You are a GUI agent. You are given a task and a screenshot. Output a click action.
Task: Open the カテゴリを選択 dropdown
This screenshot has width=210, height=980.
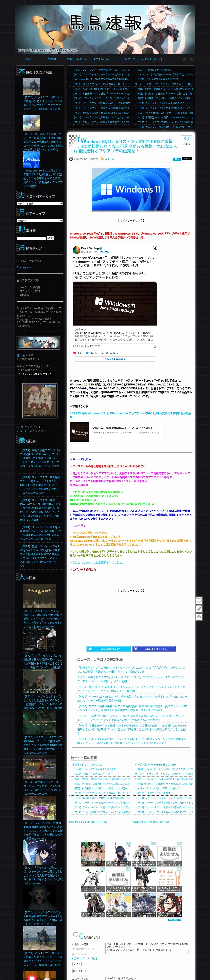tap(40, 204)
